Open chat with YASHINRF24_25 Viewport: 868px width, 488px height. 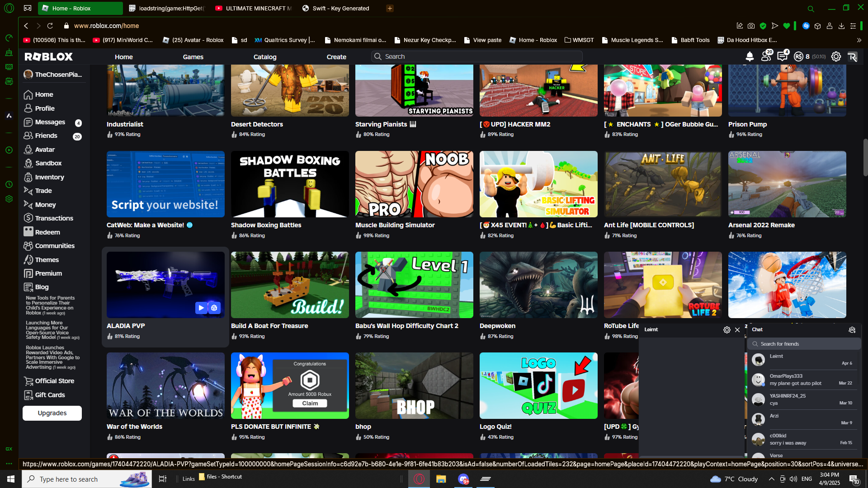(804, 399)
